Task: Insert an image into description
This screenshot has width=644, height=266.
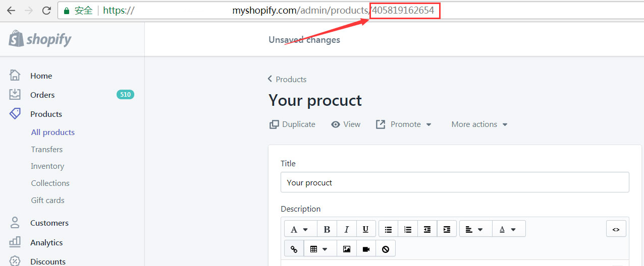Action: click(346, 249)
